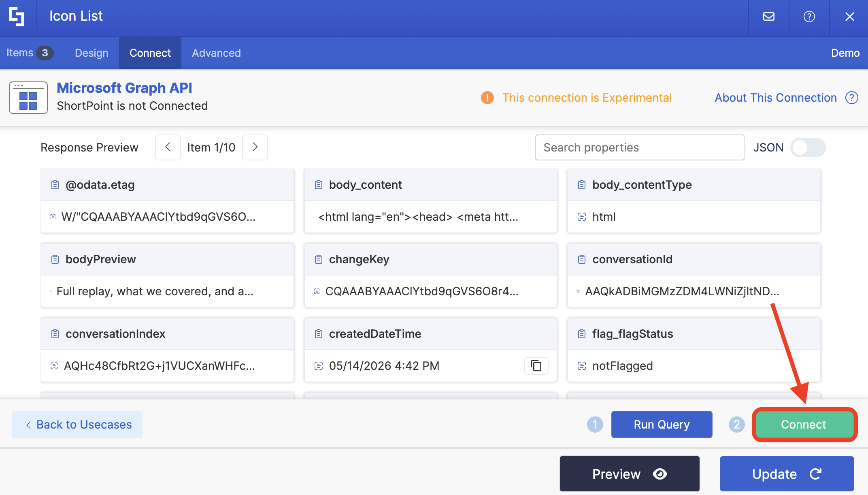
Task: Toggle the JSON view switch
Action: click(808, 147)
